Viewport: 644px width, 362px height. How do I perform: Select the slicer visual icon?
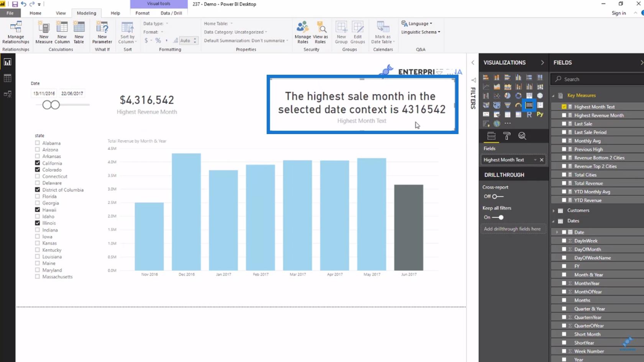pyautogui.click(x=497, y=114)
